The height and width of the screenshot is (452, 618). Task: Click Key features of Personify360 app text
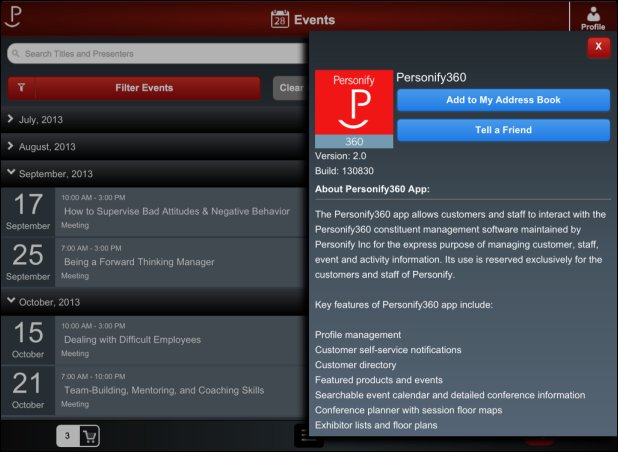click(404, 305)
